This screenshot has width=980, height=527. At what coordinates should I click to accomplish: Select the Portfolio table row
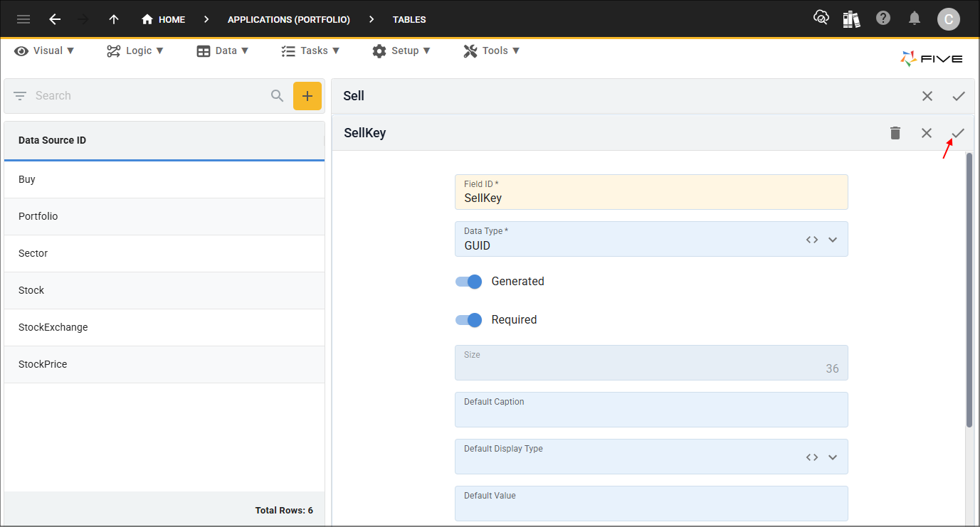coord(164,217)
